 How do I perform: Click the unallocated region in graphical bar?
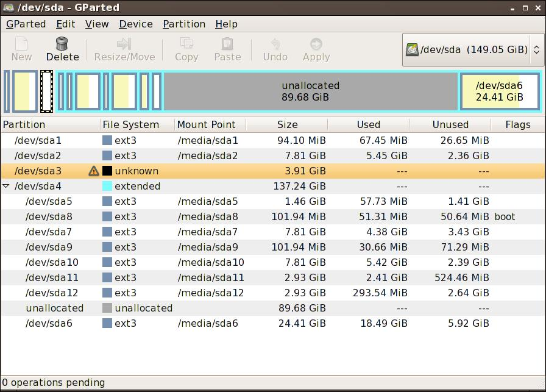pyautogui.click(x=311, y=90)
